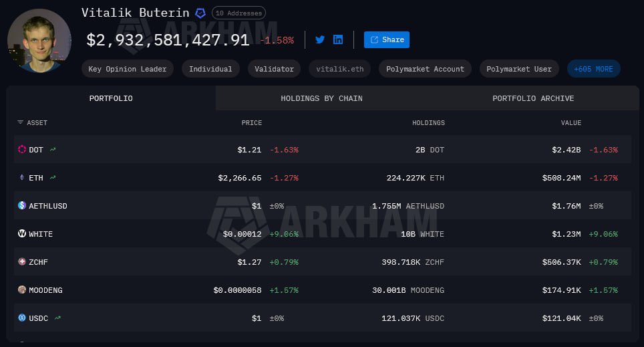The width and height of the screenshot is (644, 347).
Task: Sort by the Holdings column header
Action: [x=428, y=122]
